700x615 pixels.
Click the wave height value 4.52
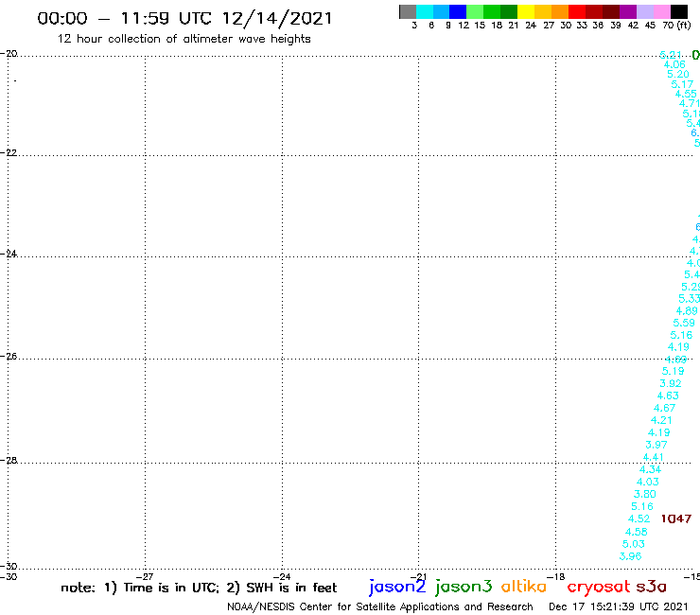(639, 519)
